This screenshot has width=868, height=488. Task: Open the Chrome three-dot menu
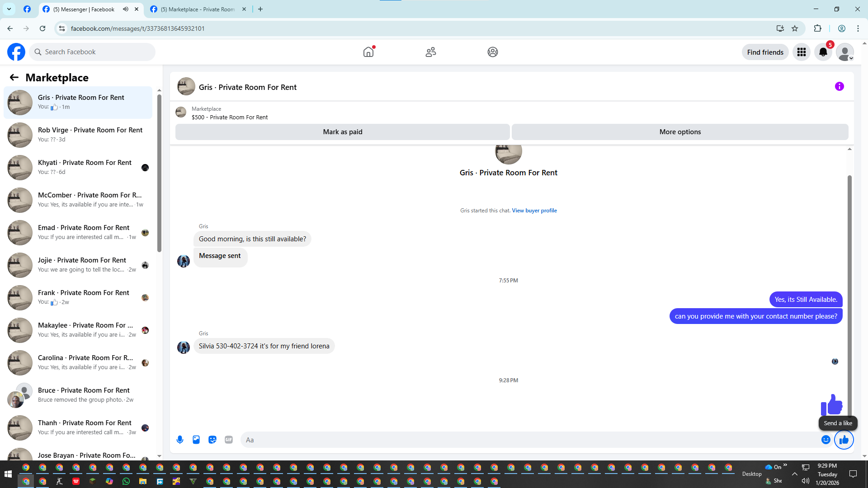(858, 28)
